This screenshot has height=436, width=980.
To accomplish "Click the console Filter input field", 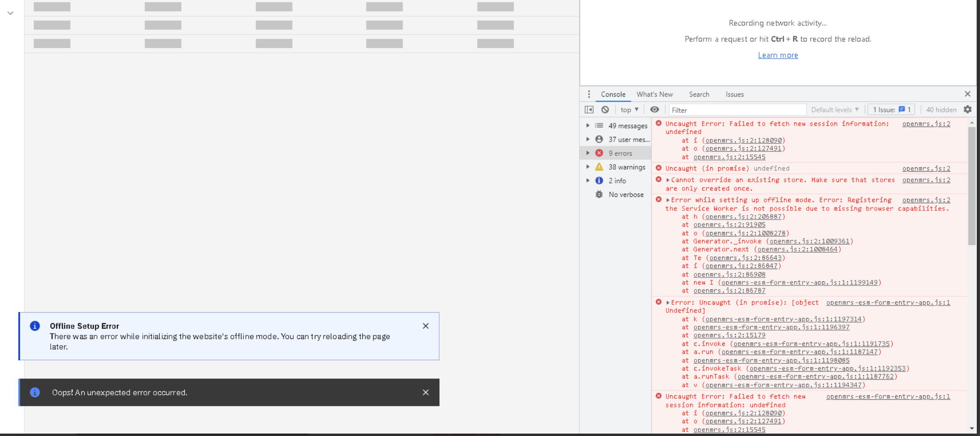I will point(737,110).
